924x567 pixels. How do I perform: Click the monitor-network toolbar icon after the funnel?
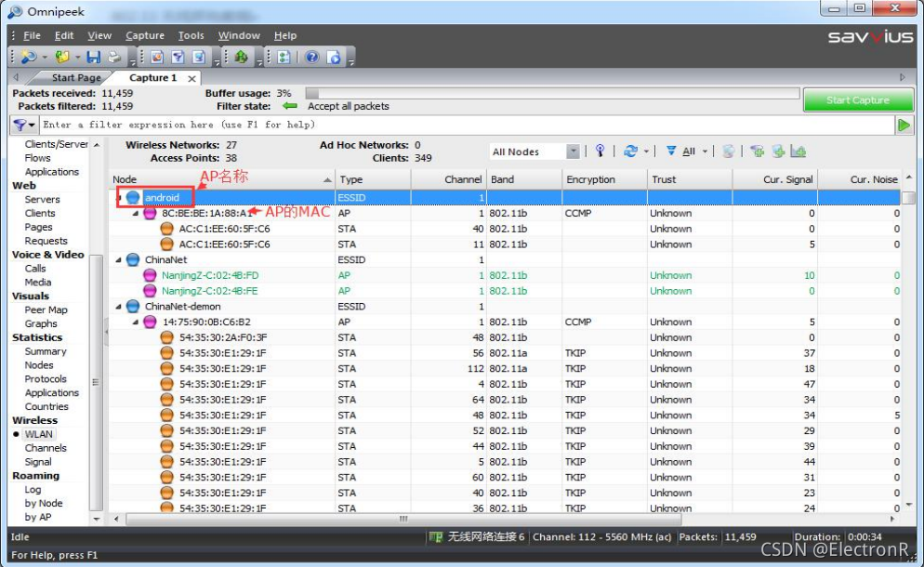(199, 58)
